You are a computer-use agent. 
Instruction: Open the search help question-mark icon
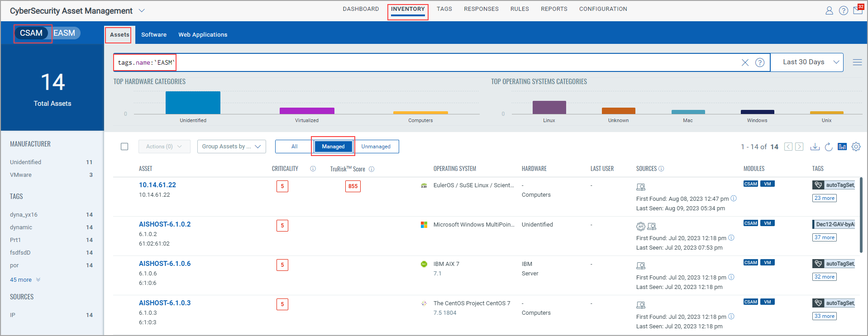point(760,62)
